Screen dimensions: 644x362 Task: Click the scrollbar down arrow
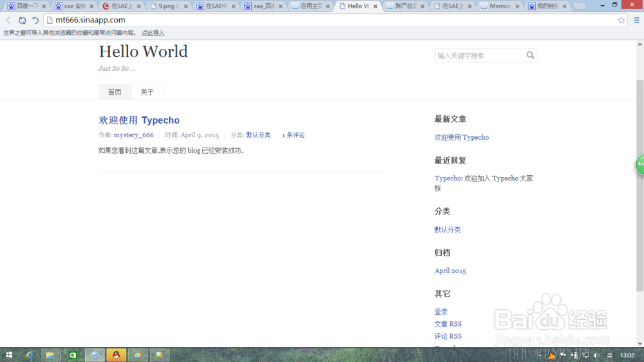click(x=640, y=343)
